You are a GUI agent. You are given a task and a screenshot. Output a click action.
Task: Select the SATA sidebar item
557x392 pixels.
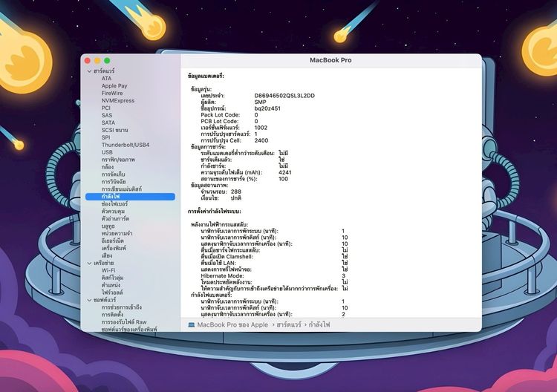[108, 122]
